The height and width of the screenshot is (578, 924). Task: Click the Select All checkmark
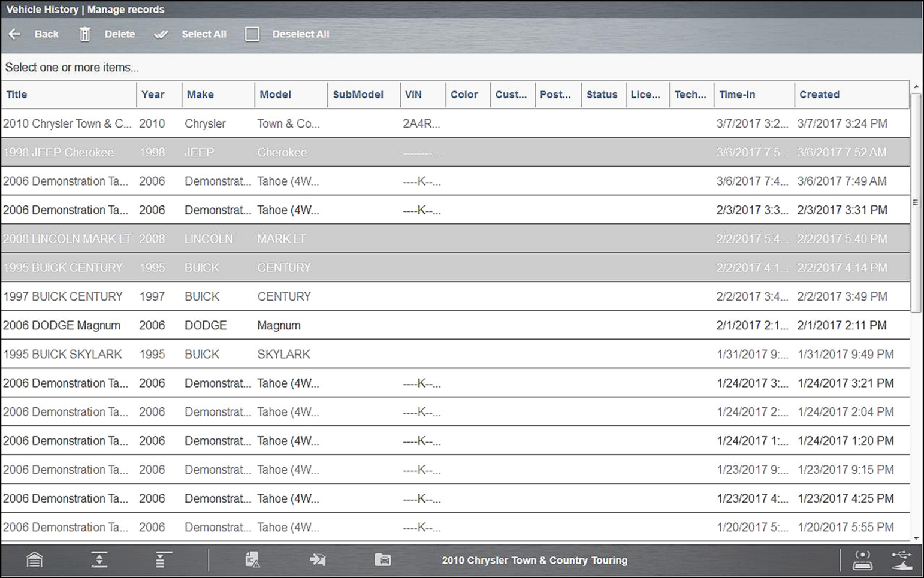tap(161, 34)
